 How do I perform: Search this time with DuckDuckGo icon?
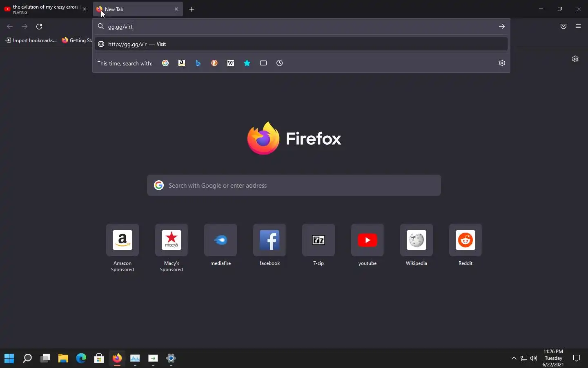[215, 63]
